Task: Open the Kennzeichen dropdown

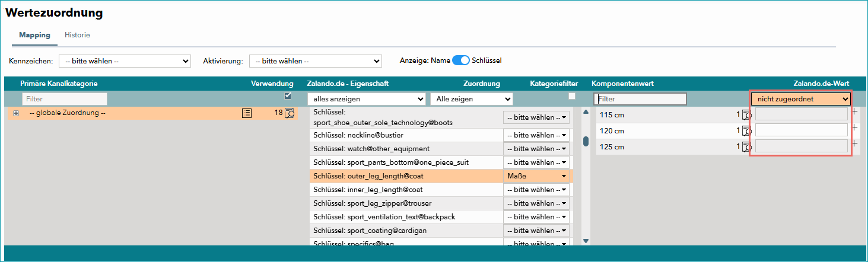Action: click(125, 60)
